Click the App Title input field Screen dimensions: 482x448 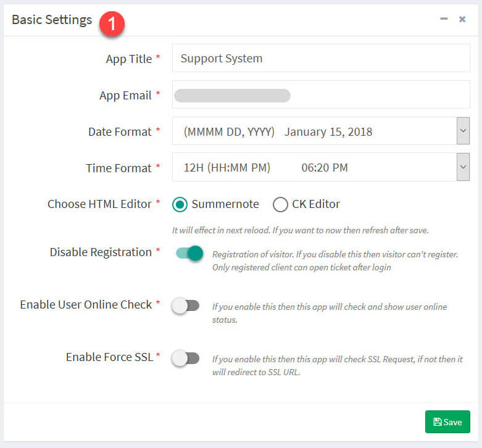pos(321,58)
